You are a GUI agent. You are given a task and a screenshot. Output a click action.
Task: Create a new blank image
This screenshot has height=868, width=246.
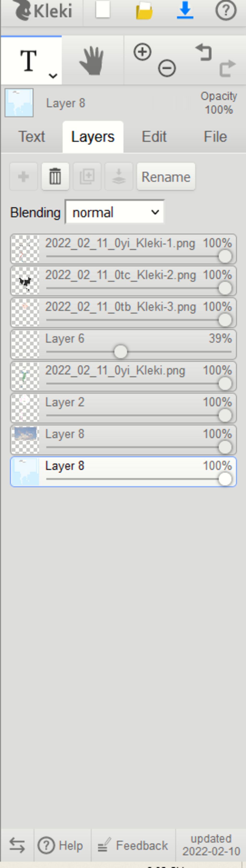(x=103, y=10)
